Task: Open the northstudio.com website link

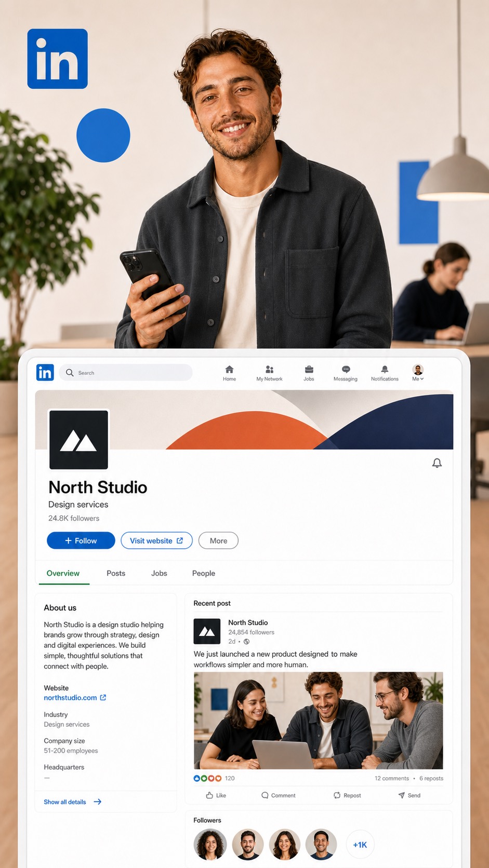Action: 70,698
